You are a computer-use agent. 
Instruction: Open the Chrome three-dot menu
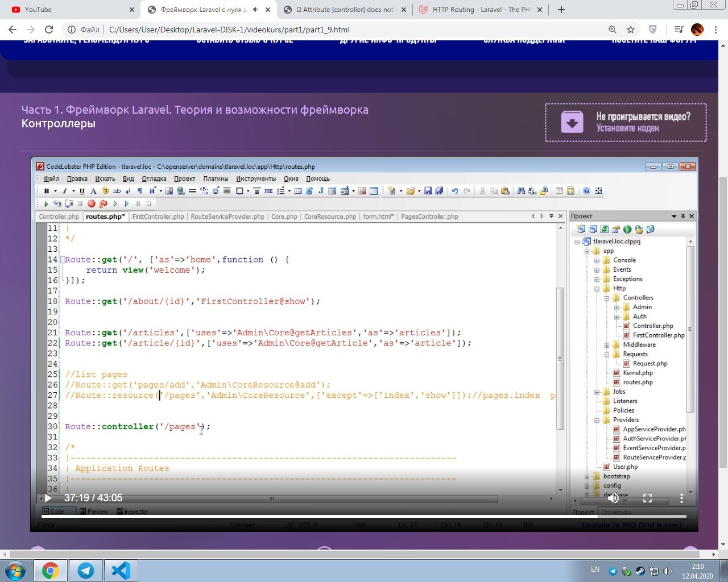pyautogui.click(x=716, y=30)
